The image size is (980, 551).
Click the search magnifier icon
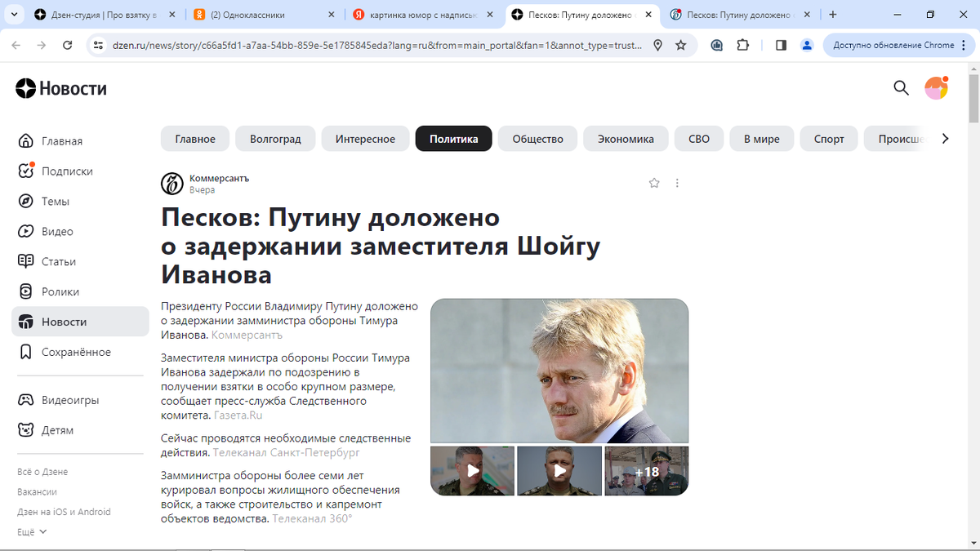pyautogui.click(x=901, y=88)
